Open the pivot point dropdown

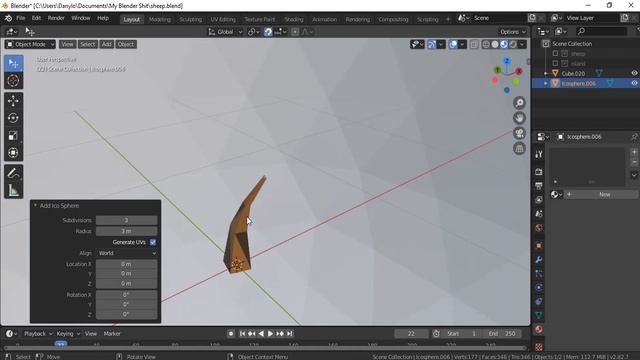[253, 32]
